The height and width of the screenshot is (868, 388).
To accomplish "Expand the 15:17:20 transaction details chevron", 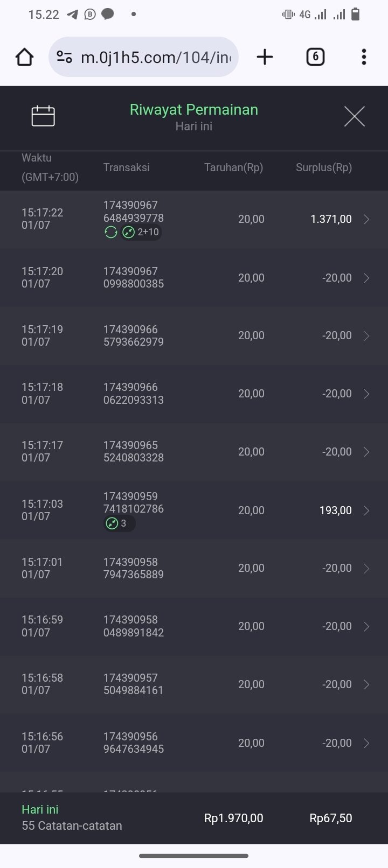I will pyautogui.click(x=366, y=278).
